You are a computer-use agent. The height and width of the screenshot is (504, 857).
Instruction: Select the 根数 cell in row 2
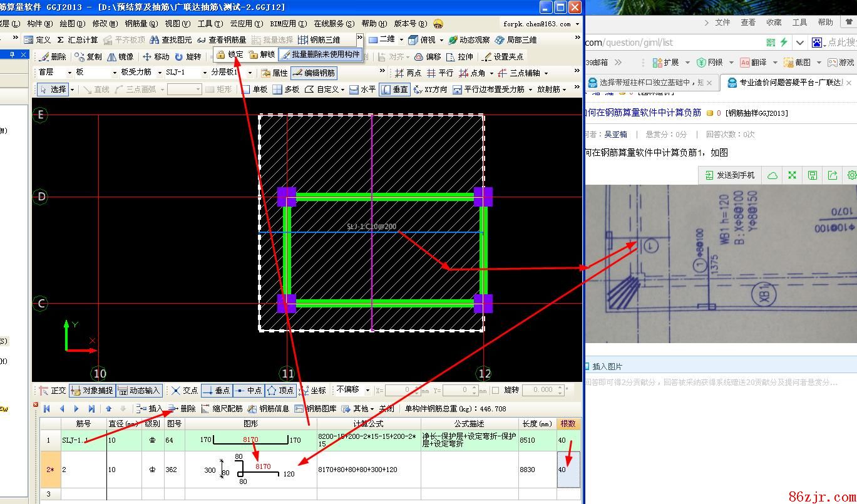click(x=568, y=469)
